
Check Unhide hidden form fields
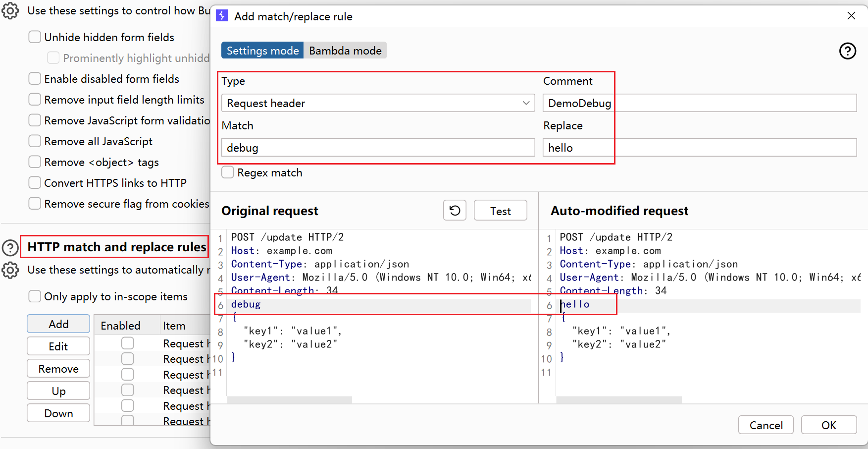click(35, 37)
